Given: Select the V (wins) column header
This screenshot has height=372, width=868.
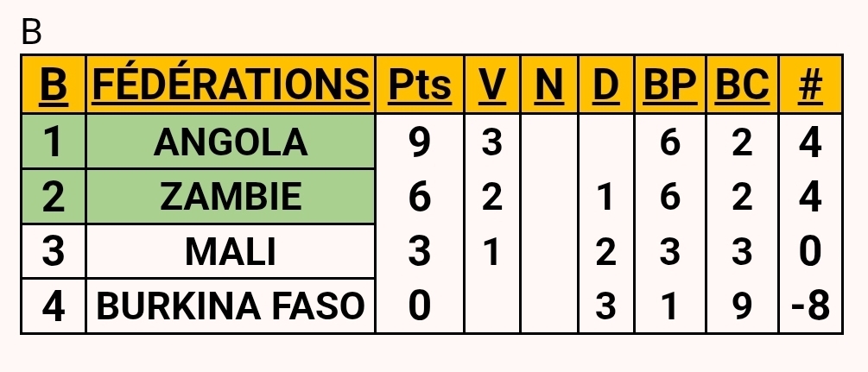Looking at the screenshot, I should 491,84.
